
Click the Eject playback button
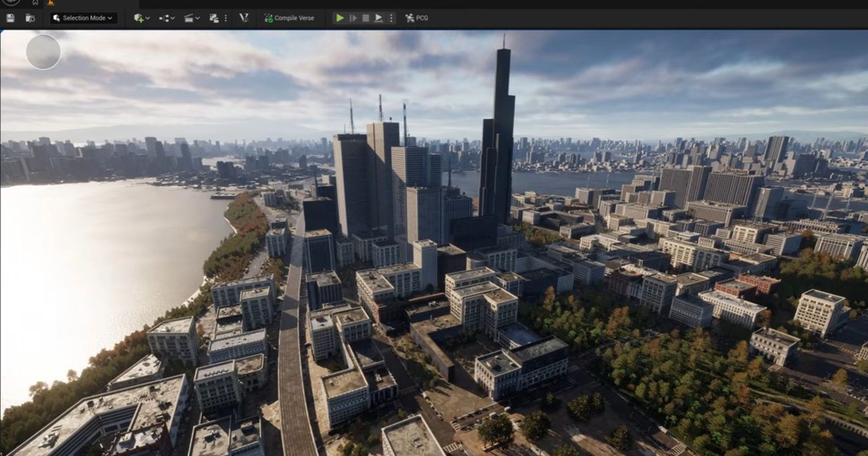coord(378,18)
